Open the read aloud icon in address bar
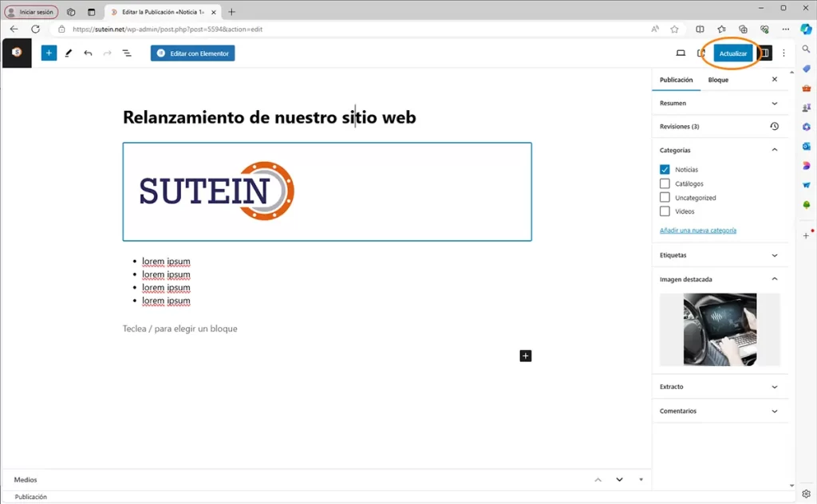 point(655,30)
